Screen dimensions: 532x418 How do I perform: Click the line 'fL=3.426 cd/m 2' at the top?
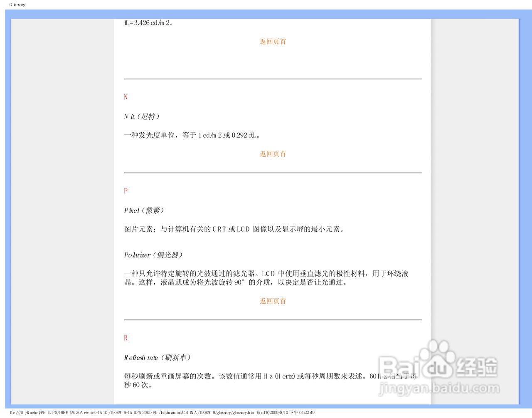click(x=148, y=23)
